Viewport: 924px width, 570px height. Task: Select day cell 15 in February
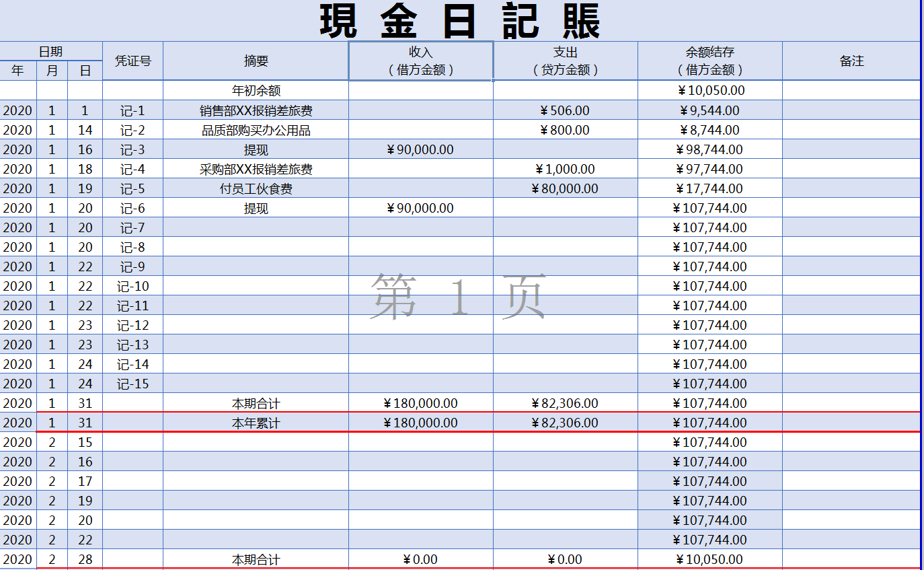(85, 442)
